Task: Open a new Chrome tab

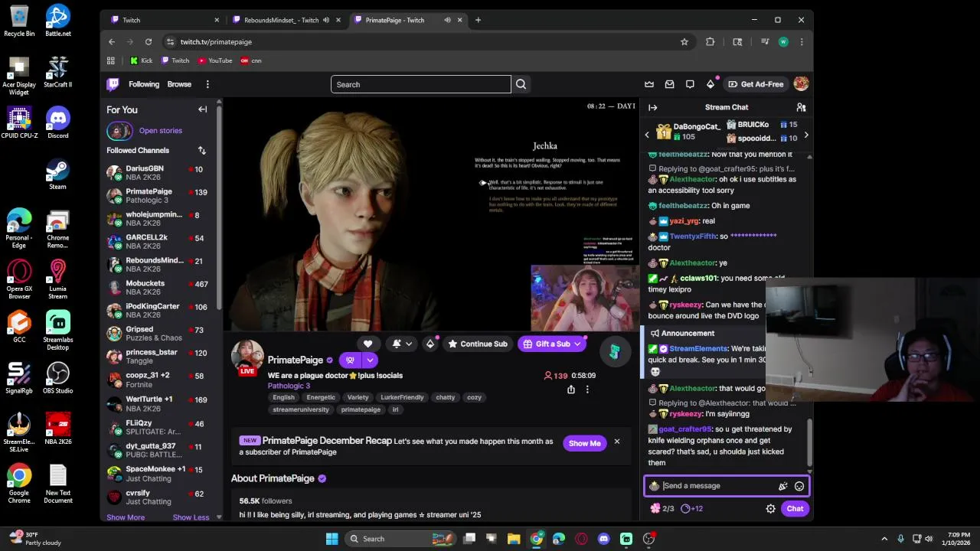Action: click(478, 20)
